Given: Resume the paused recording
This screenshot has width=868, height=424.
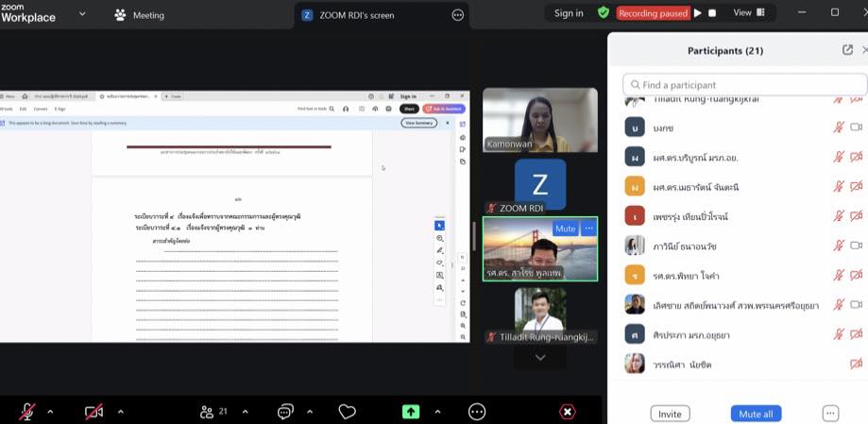Looking at the screenshot, I should pyautogui.click(x=698, y=13).
